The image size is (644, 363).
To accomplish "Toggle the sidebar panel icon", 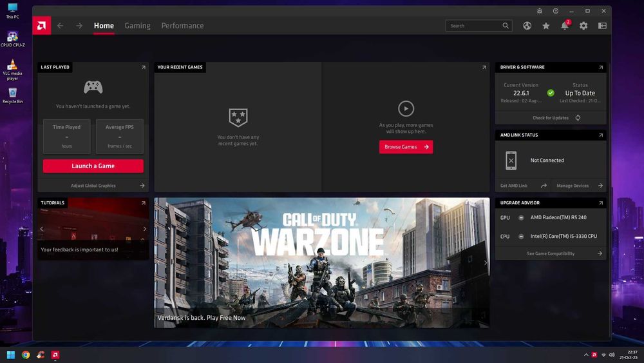I will click(602, 26).
